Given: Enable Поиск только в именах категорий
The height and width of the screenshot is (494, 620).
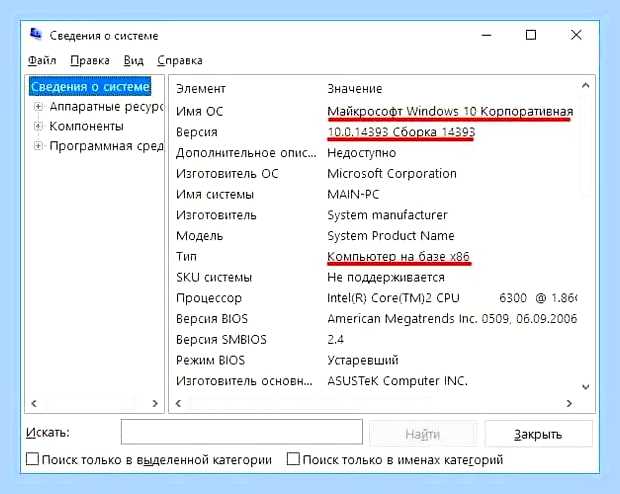Looking at the screenshot, I should 293,459.
